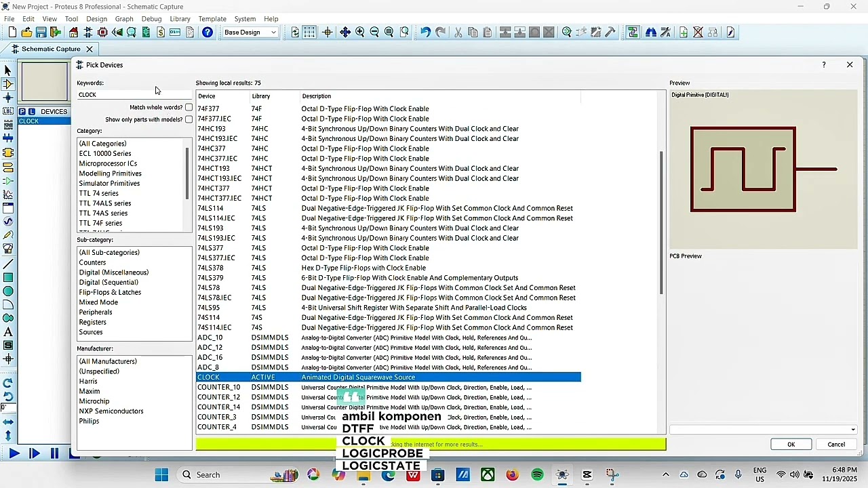Open the Design menu
This screenshot has height=488, width=868.
click(x=96, y=19)
